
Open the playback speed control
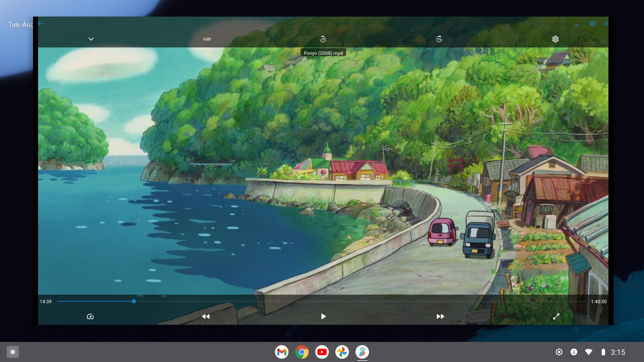coord(90,317)
